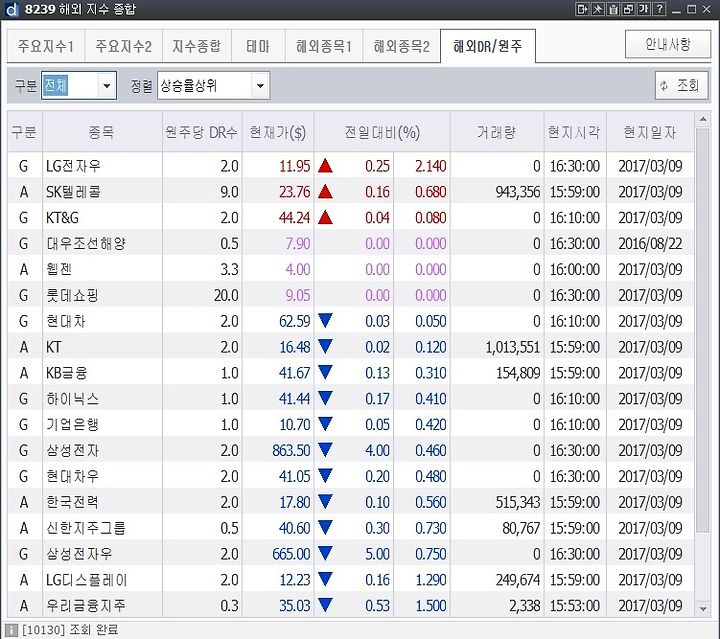The width and height of the screenshot is (720, 639).
Task: Click the 현지시각 column header
Action: coord(574,132)
